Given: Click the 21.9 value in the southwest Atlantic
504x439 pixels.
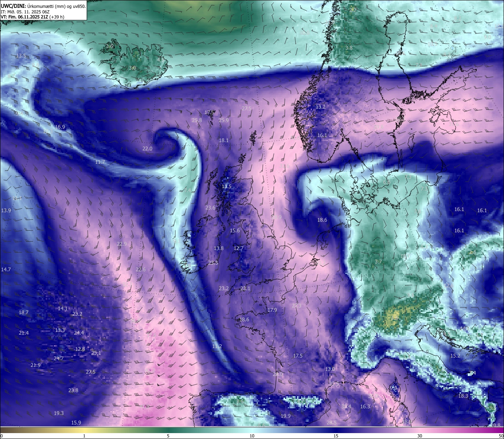Looking at the screenshot, I should point(35,365).
